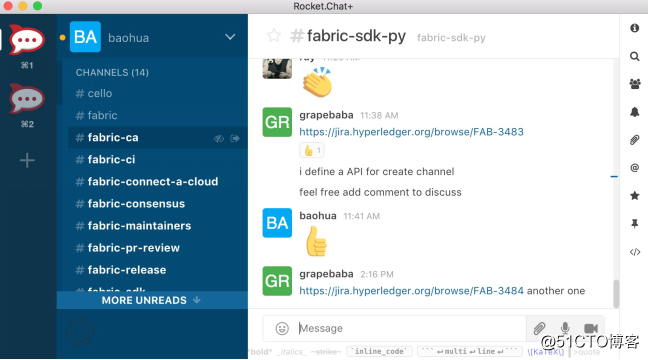Click fabric-sdk-py room title
Image resolution: width=649 pixels, height=360 pixels.
pyautogui.click(x=356, y=36)
